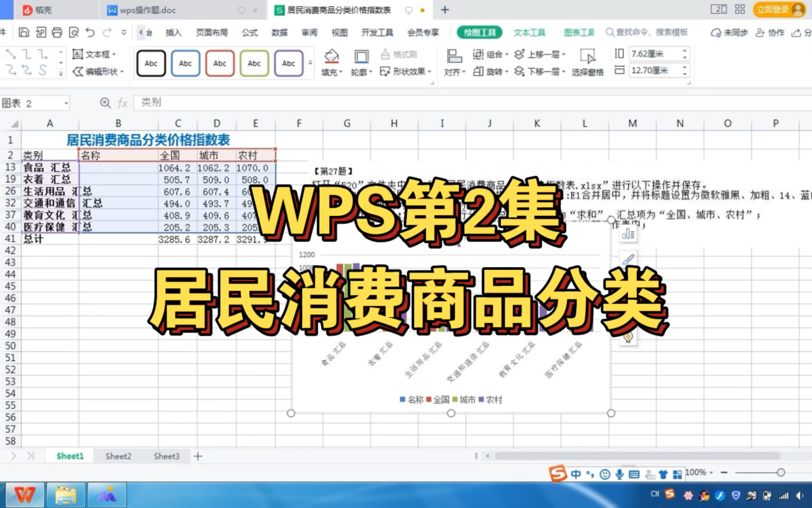Screen dimensions: 812x508
Task: Open the name box dropdown showing 图表 2
Action: point(66,103)
